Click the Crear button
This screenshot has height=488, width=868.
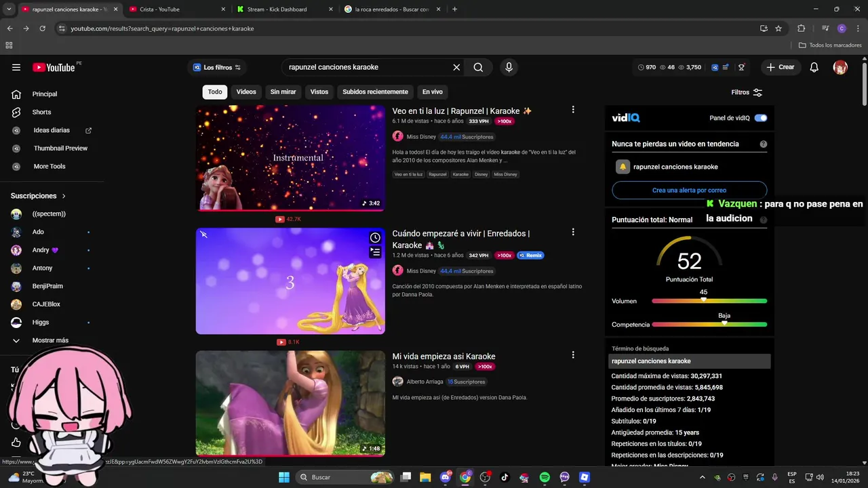(780, 67)
